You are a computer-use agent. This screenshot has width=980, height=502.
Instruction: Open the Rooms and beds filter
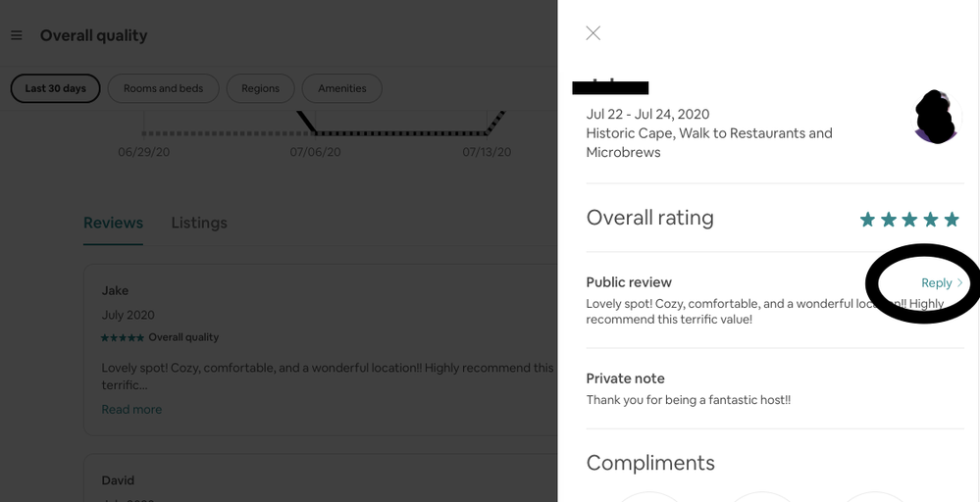(x=163, y=88)
